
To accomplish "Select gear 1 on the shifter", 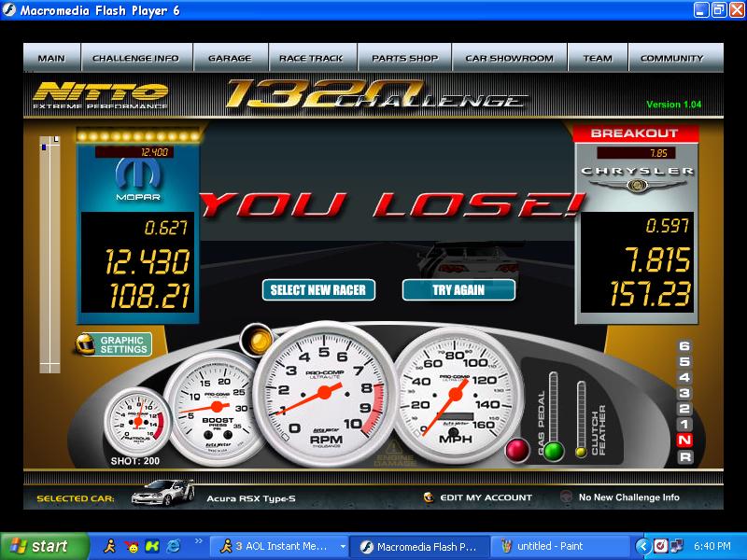I will point(684,425).
